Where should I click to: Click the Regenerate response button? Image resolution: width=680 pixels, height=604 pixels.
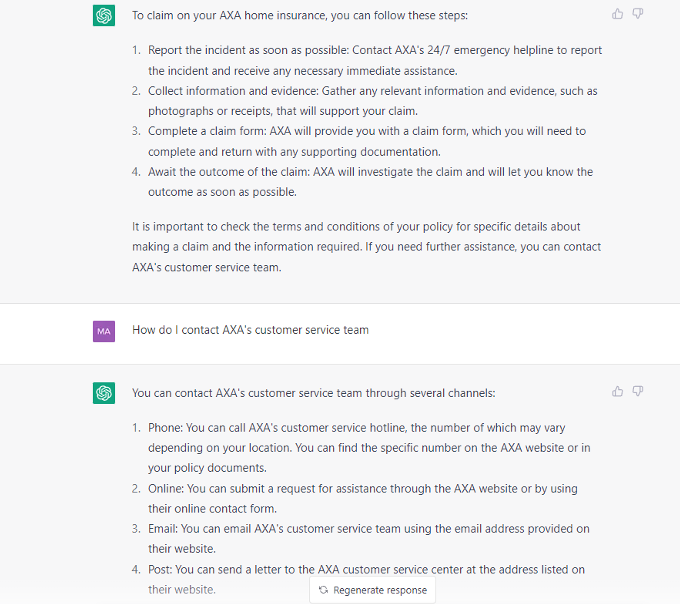tap(373, 590)
